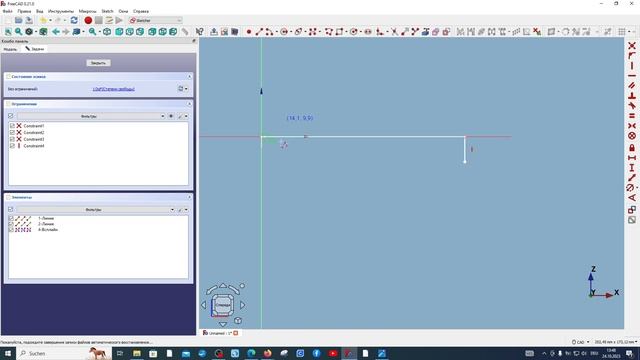Viewport: 640px width, 360px height.
Task: Apply Perpendicular constraint from right toolbar
Action: pyautogui.click(x=632, y=96)
